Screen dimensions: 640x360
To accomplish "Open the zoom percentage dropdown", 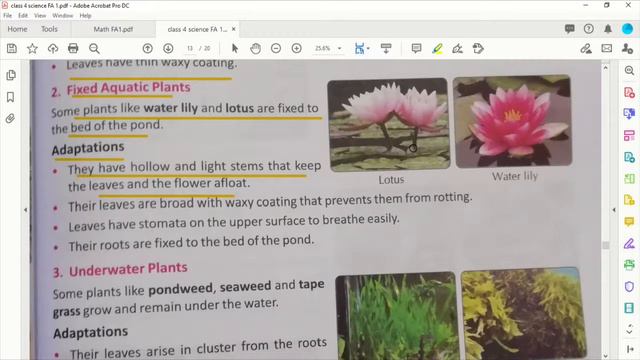I will [339, 49].
